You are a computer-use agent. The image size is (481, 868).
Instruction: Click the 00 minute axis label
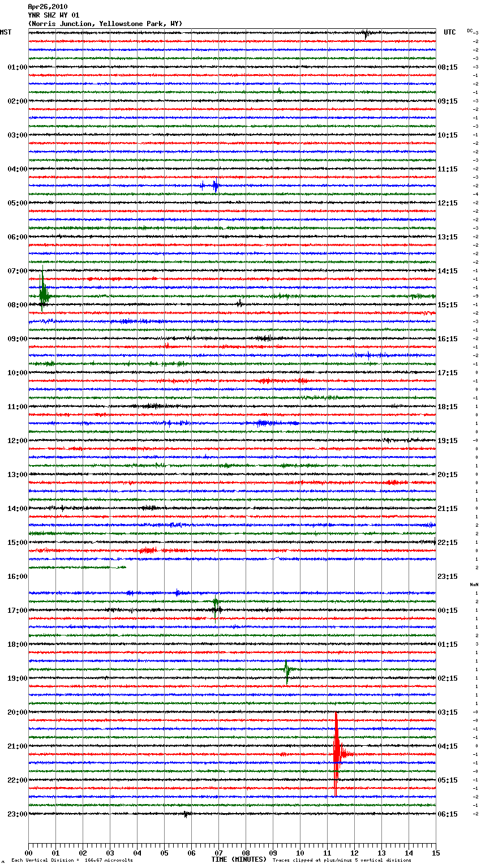click(28, 853)
